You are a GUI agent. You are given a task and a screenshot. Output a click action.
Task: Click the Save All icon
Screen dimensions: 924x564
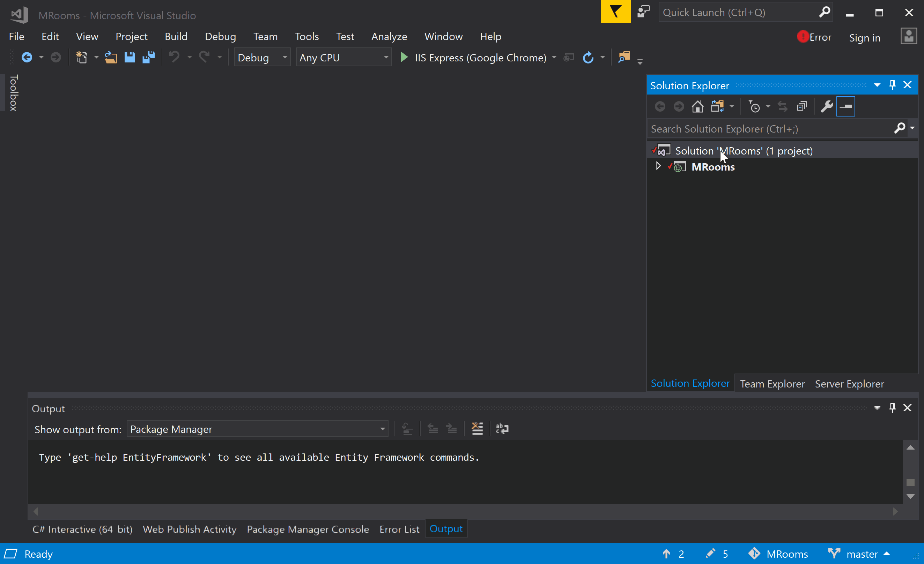point(149,57)
